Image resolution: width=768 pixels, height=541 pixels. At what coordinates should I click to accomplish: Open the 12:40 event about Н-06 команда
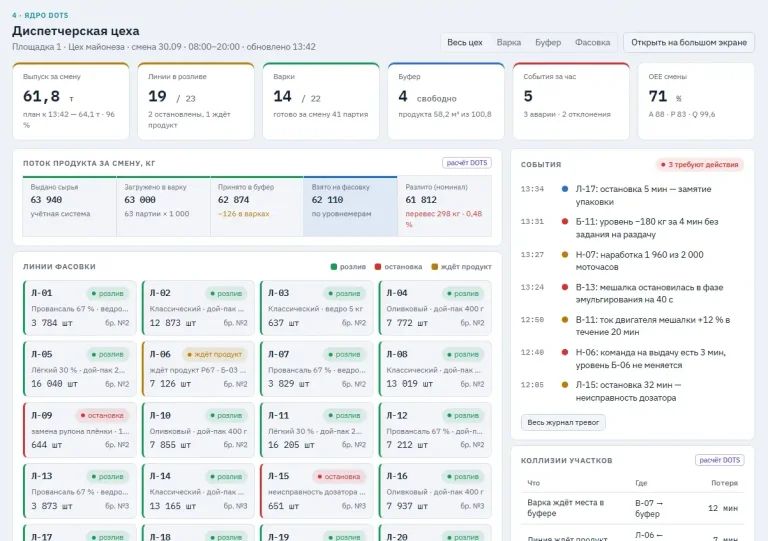632,359
